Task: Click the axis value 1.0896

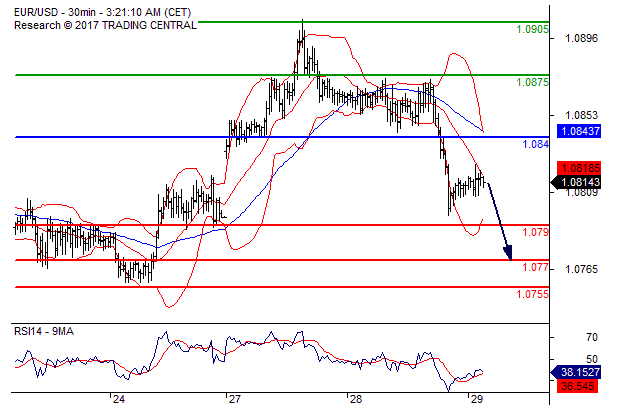Action: [581, 38]
